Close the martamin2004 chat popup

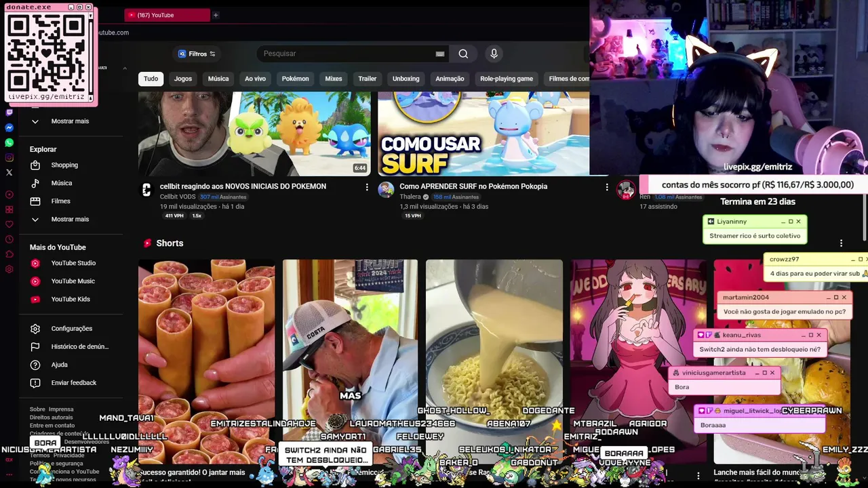tap(844, 298)
